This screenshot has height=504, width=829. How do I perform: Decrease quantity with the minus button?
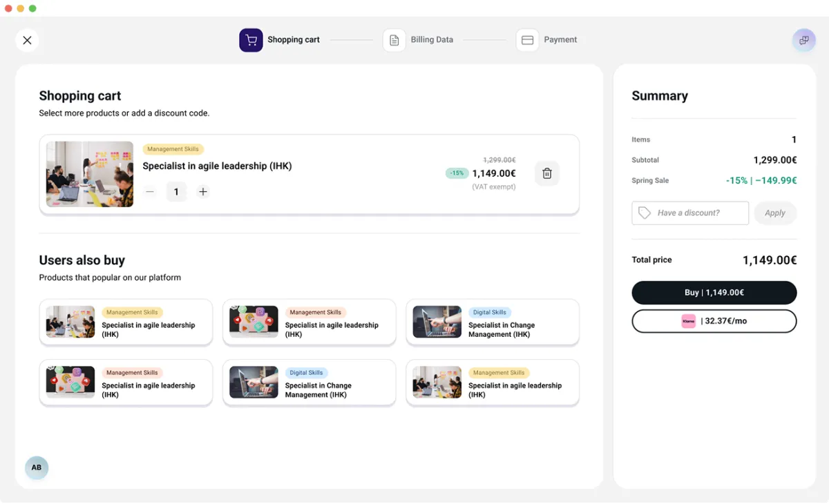pyautogui.click(x=150, y=192)
